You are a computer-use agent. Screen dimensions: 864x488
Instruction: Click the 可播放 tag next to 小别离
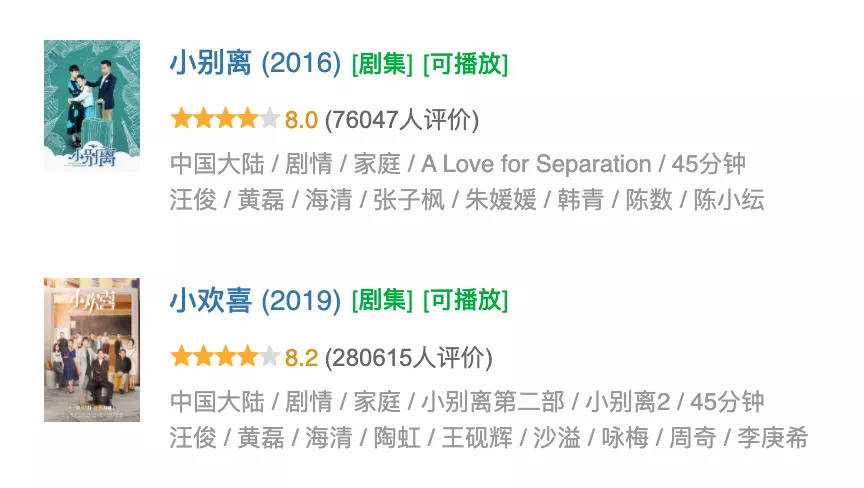465,65
